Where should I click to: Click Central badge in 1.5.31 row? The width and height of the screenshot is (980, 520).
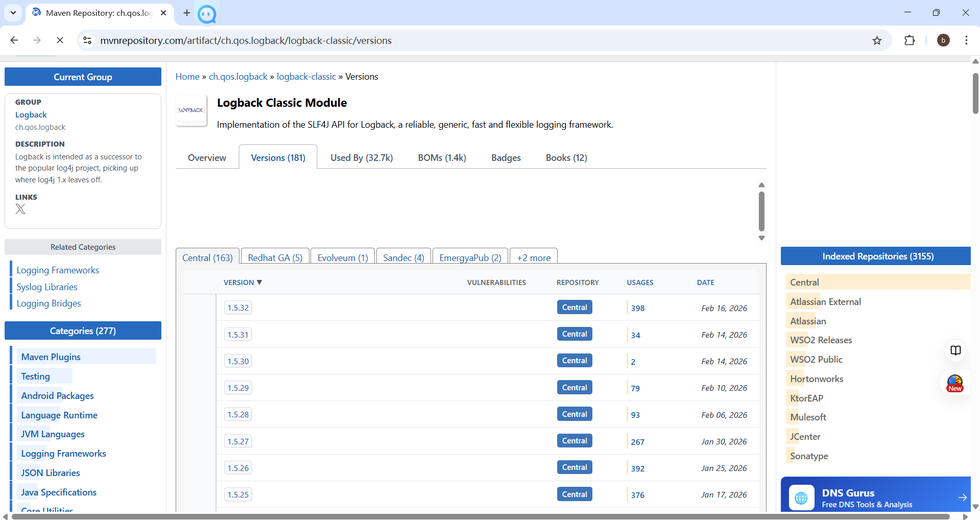(x=575, y=334)
